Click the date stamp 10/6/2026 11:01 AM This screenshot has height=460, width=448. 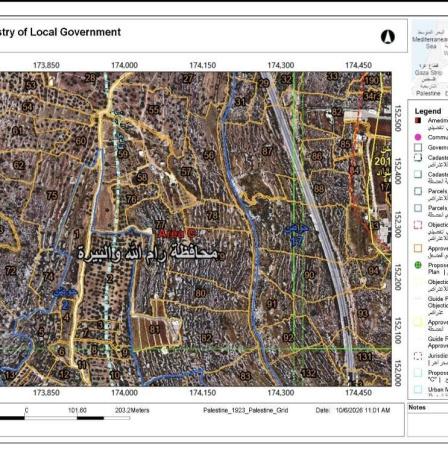[363, 410]
